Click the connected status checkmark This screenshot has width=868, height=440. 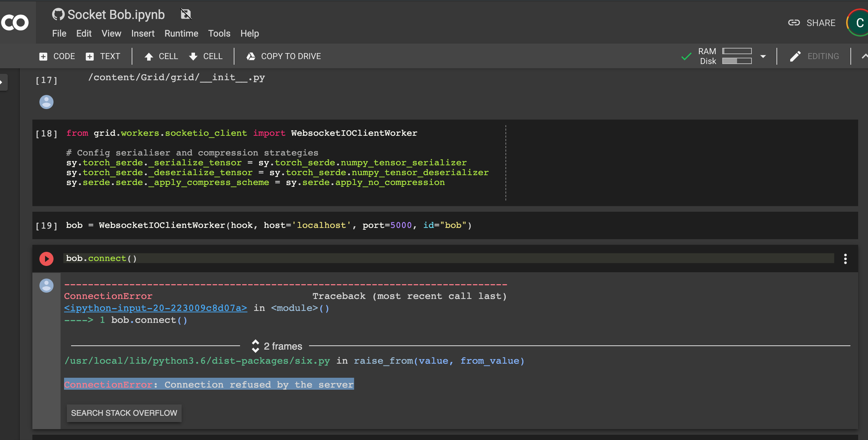(x=686, y=56)
